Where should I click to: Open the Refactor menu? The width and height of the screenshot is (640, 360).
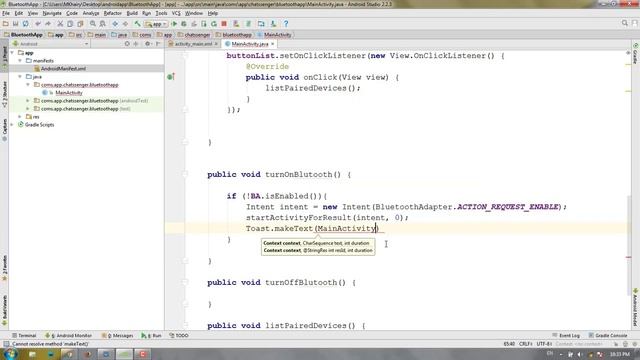tap(113, 13)
